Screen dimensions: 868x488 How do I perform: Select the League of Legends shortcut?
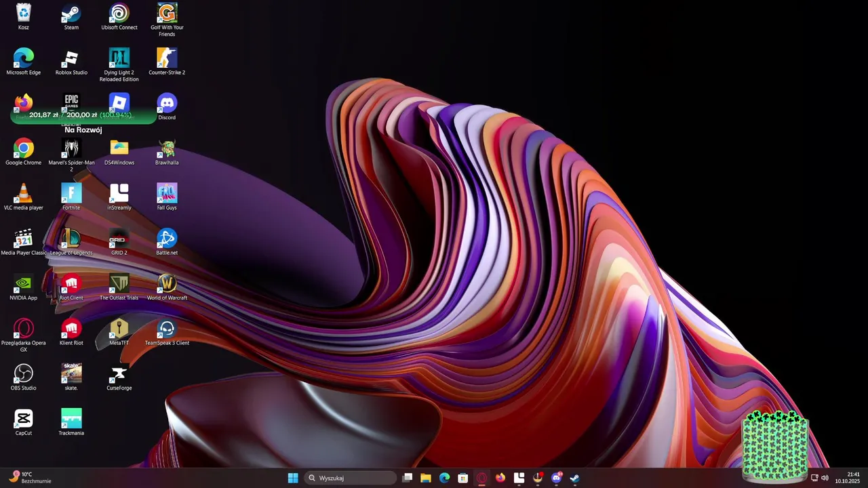[x=71, y=243]
